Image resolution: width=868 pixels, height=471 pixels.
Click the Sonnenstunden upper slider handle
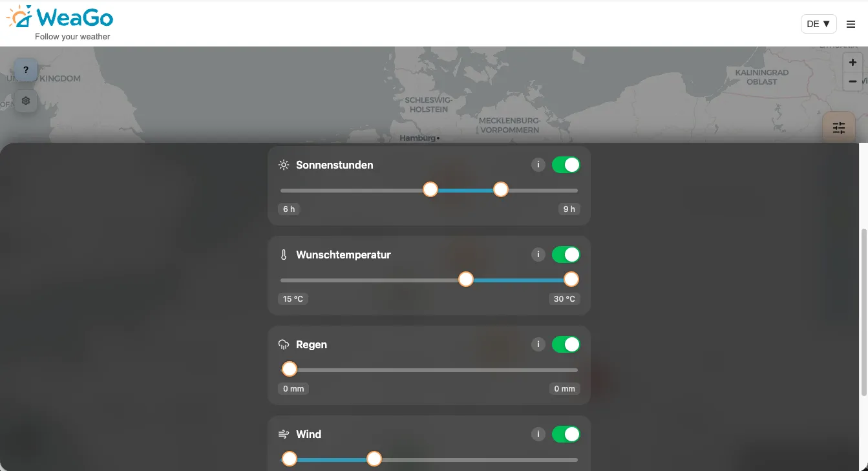[501, 190]
